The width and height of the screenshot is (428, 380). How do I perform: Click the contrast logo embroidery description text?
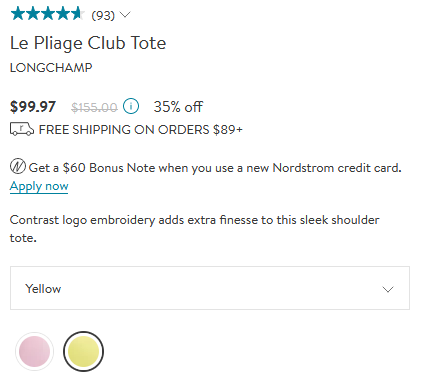coord(195,229)
